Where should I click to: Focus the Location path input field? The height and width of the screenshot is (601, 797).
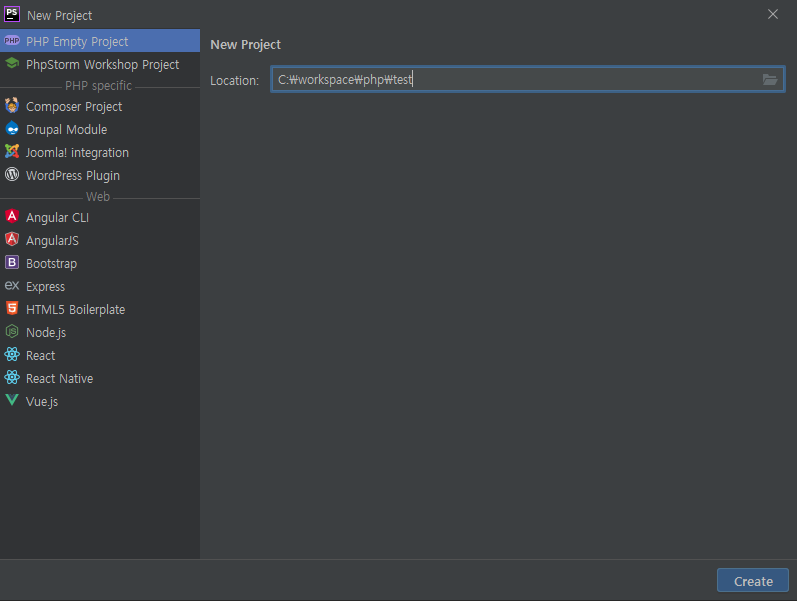[x=528, y=79]
